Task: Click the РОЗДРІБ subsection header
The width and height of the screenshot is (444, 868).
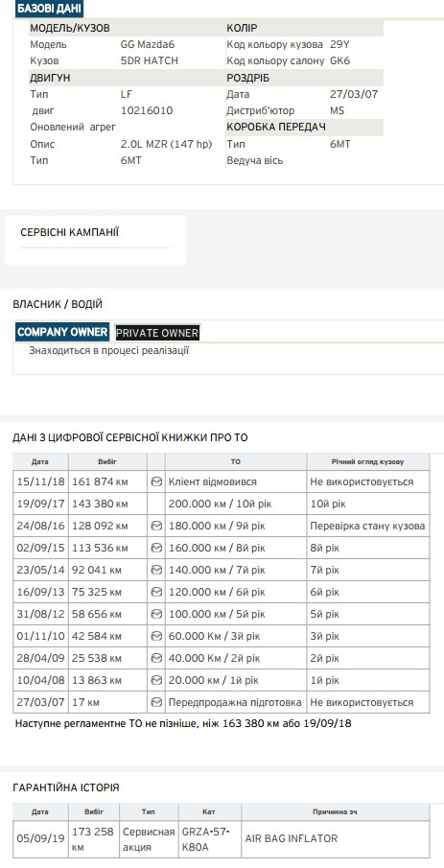Action: (x=305, y=78)
